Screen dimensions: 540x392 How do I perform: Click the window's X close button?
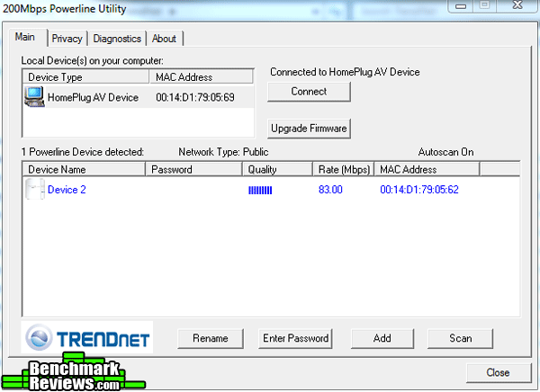pyautogui.click(x=517, y=5)
